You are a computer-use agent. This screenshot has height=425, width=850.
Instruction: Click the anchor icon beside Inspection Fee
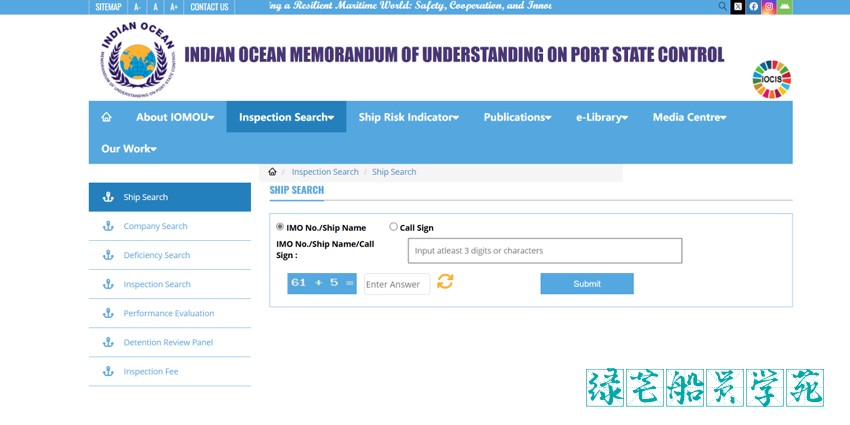click(108, 371)
